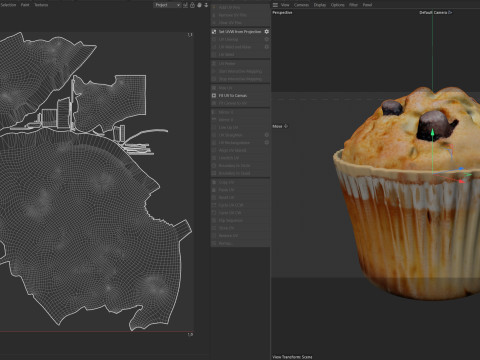Click the Stop Interactive Mapping command

[240, 79]
